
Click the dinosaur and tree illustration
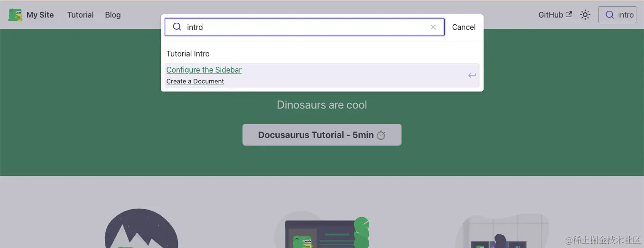tap(322, 230)
